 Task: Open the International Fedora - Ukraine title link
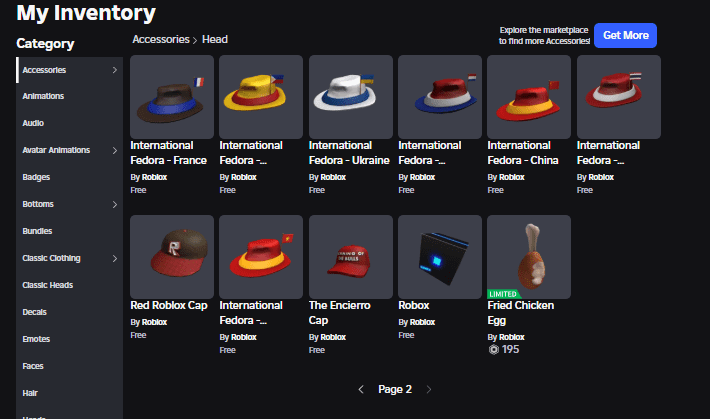point(349,153)
